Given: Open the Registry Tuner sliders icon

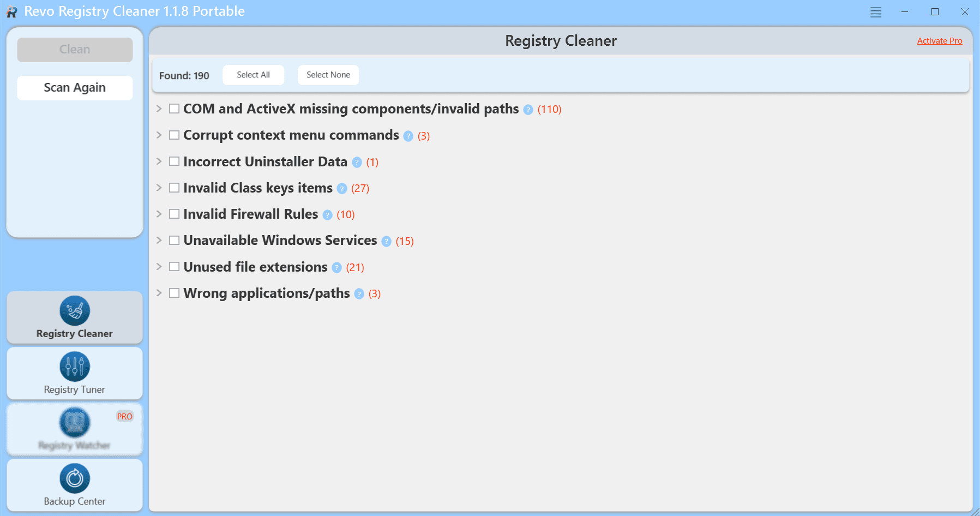Looking at the screenshot, I should pyautogui.click(x=75, y=367).
